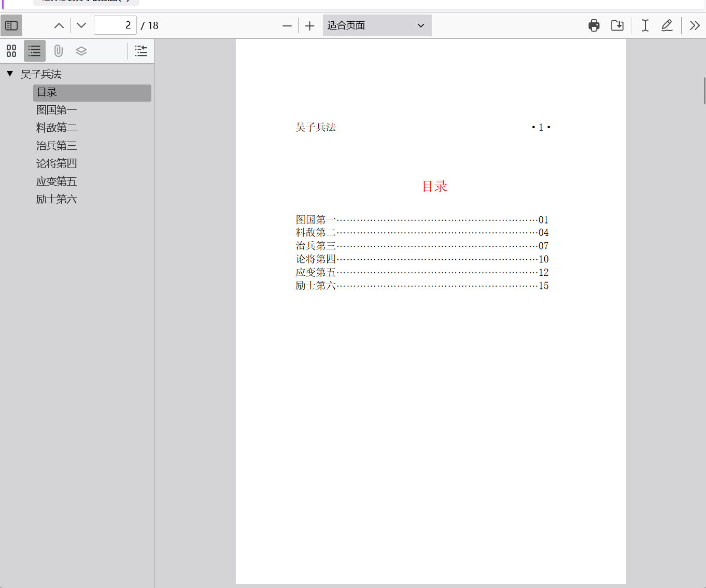This screenshot has width=706, height=588.
Task: Click the total pages label / 18
Action: 150,25
